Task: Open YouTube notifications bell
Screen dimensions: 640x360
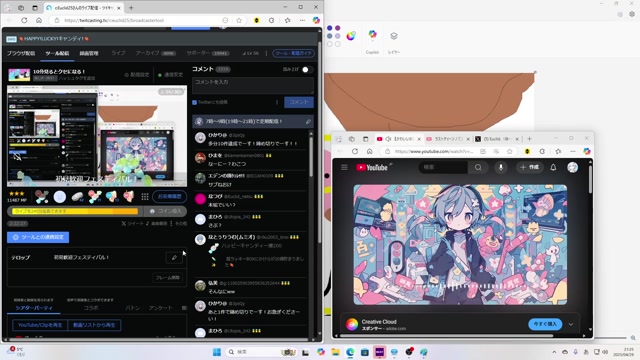Action: click(x=553, y=167)
